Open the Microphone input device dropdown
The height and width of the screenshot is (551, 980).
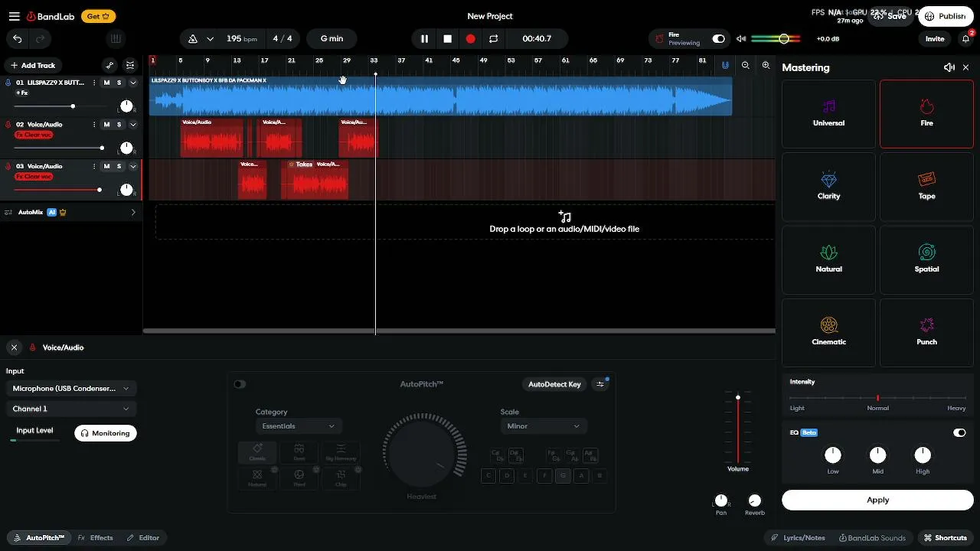tap(71, 389)
